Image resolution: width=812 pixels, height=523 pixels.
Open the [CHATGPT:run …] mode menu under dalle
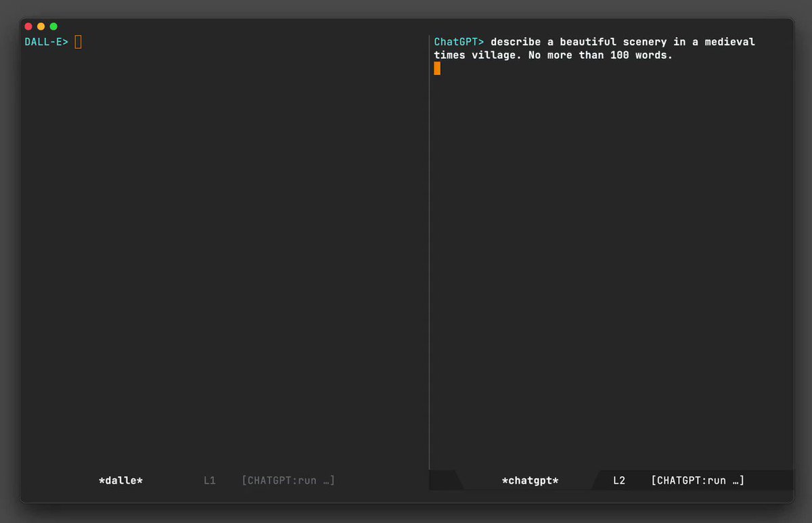288,480
